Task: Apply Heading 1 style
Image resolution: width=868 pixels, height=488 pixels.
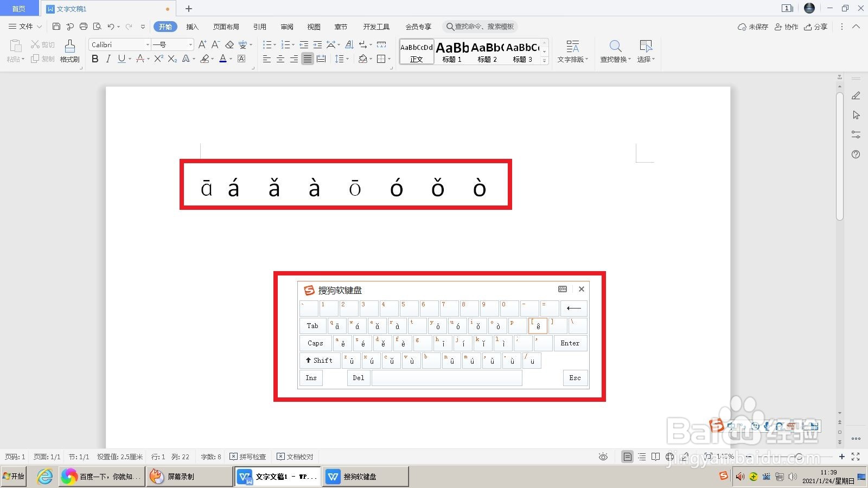Action: click(452, 52)
